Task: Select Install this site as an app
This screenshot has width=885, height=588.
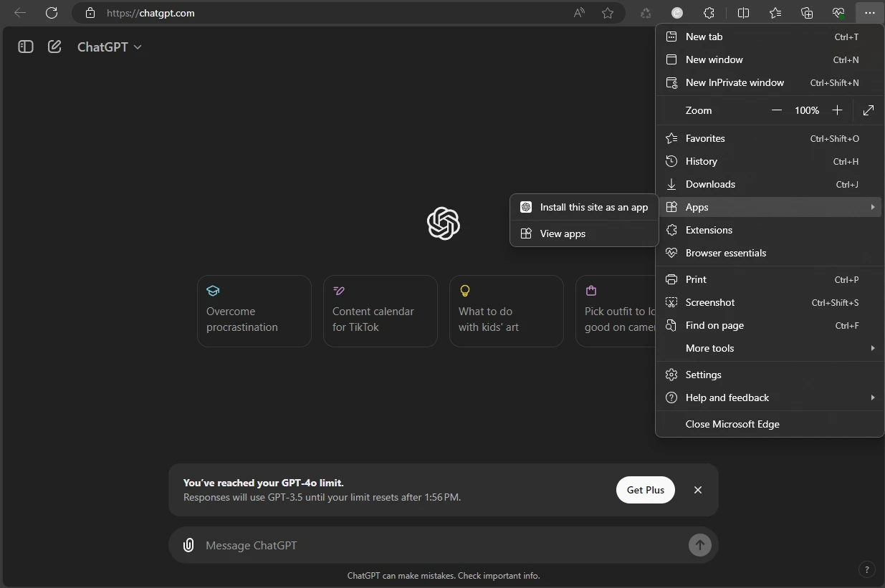Action: (584, 207)
